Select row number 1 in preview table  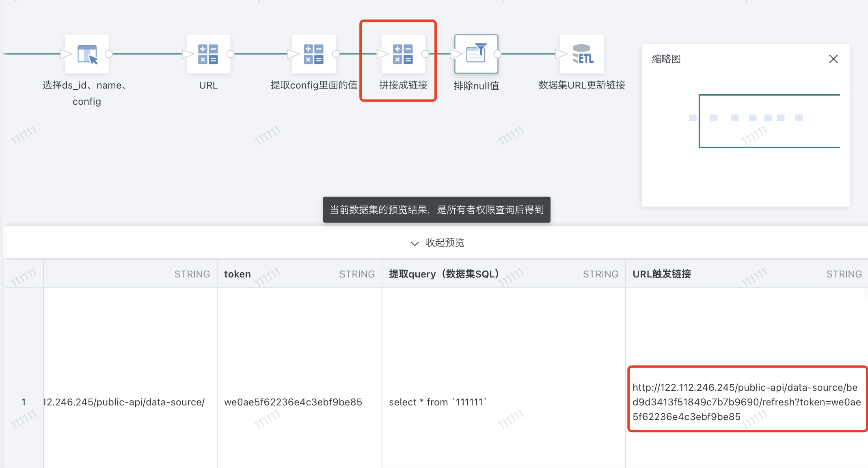point(24,402)
